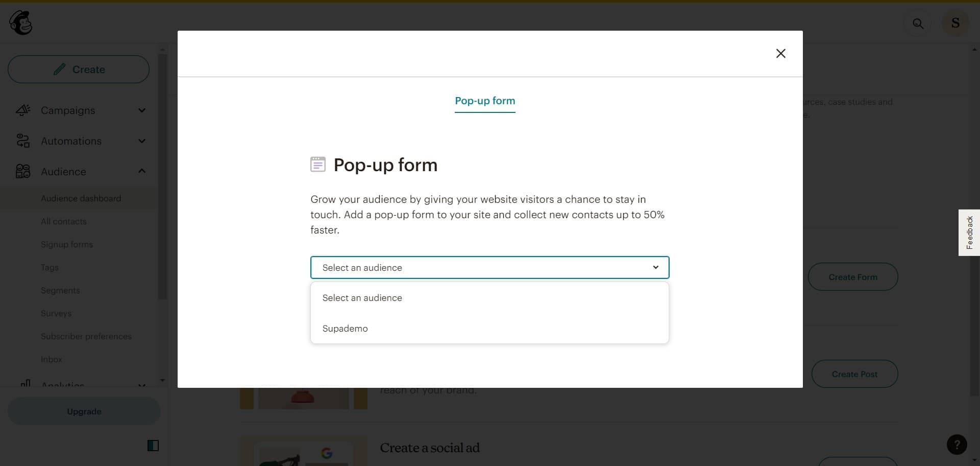Go to Signup forms in sidebar
Screen dimensions: 980x466
67,244
